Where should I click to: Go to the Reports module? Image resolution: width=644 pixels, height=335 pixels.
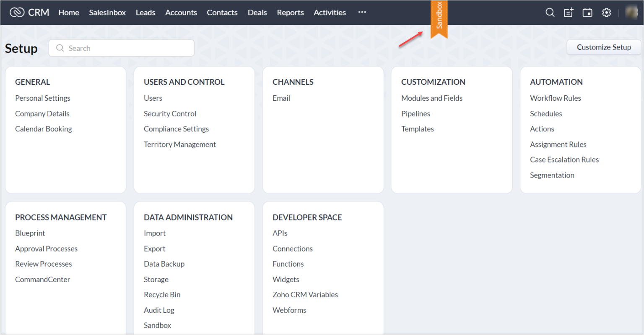(x=290, y=13)
